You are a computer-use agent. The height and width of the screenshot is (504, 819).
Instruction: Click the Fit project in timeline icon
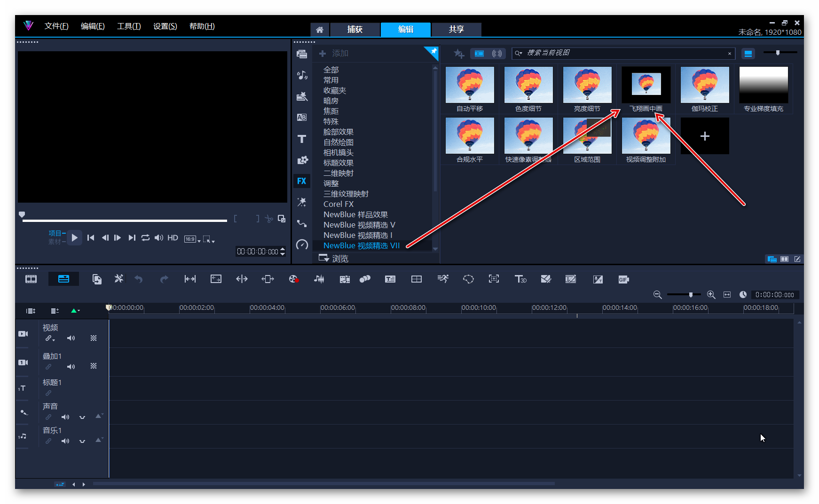[727, 295]
